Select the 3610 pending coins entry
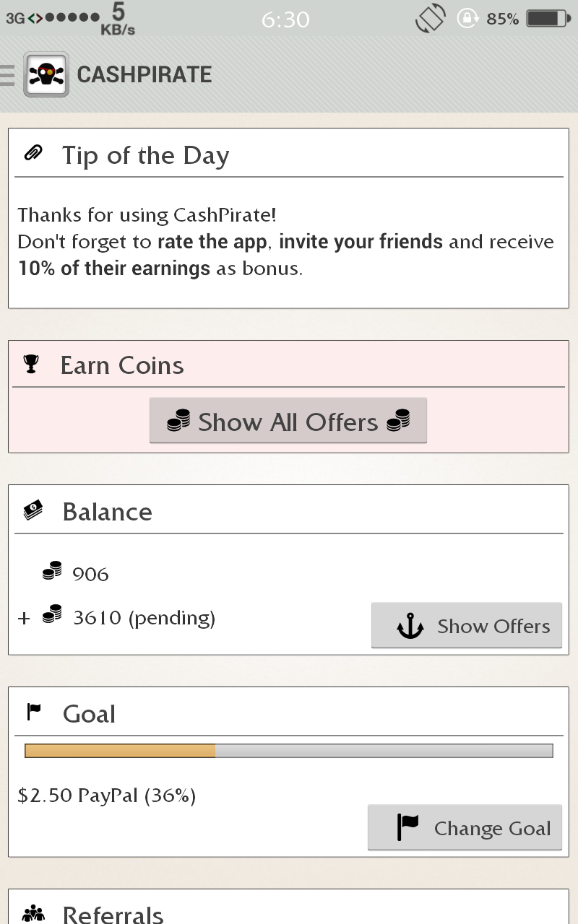Viewport: 578px width, 924px height. [x=144, y=618]
